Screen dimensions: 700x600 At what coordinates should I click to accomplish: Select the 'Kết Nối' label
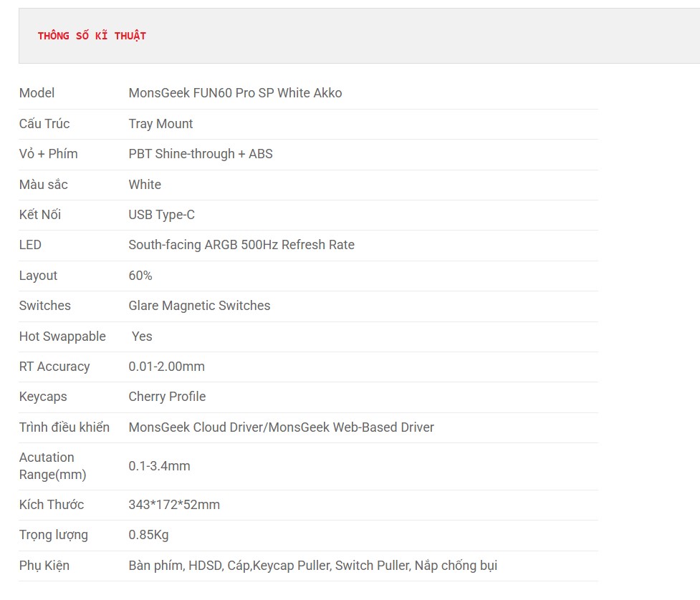(39, 215)
